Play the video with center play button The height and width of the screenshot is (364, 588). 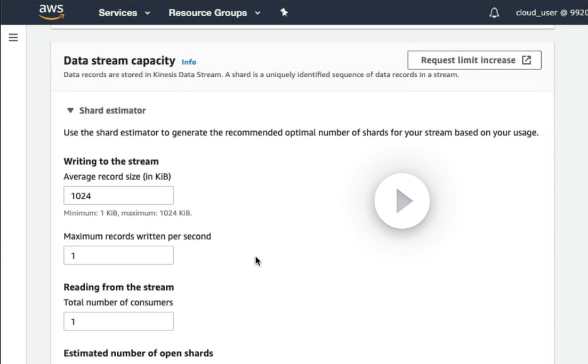pos(402,201)
